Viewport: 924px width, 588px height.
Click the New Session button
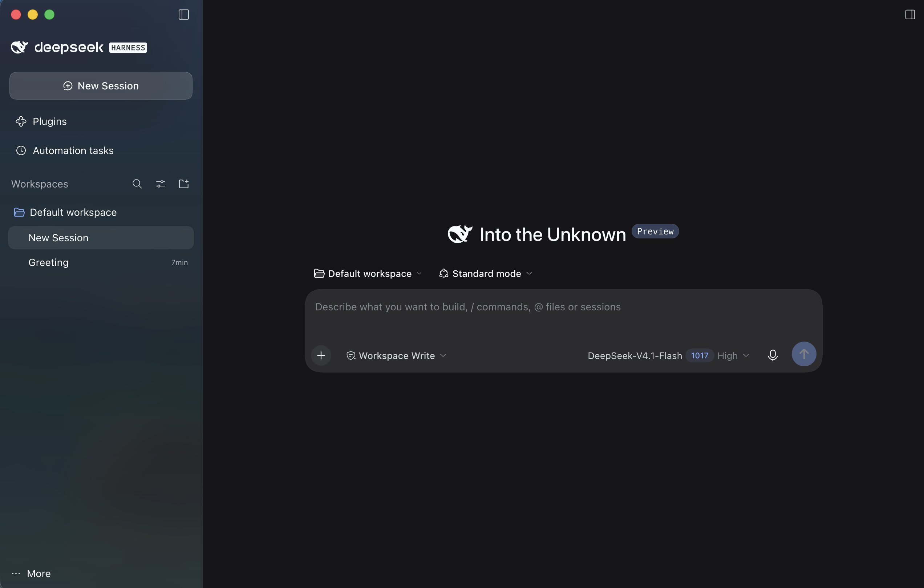tap(101, 86)
